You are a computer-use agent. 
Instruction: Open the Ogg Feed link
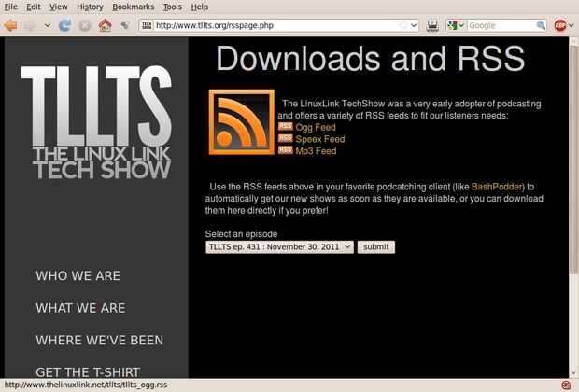click(316, 127)
